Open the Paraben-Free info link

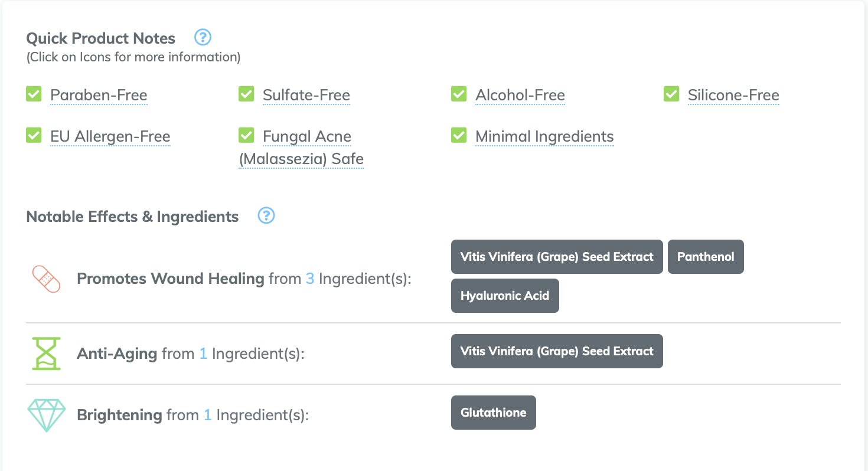99,96
